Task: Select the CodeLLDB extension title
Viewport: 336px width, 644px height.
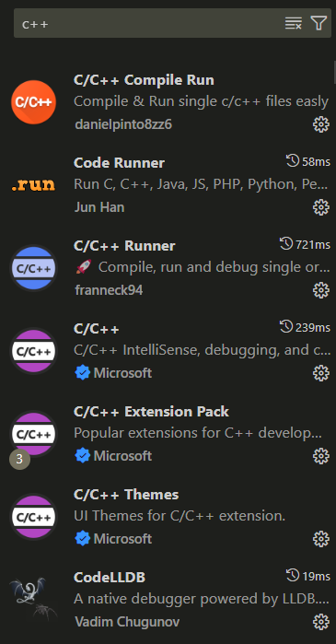Action: pyautogui.click(x=110, y=578)
